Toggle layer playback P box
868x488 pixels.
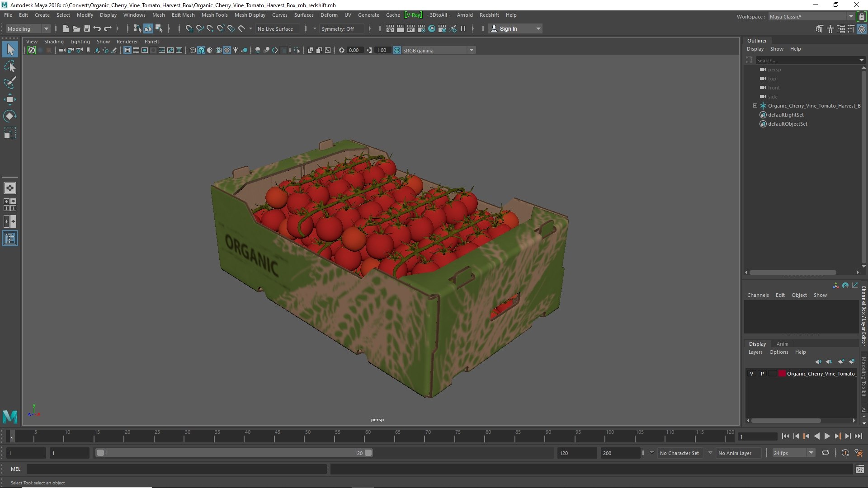tap(762, 374)
